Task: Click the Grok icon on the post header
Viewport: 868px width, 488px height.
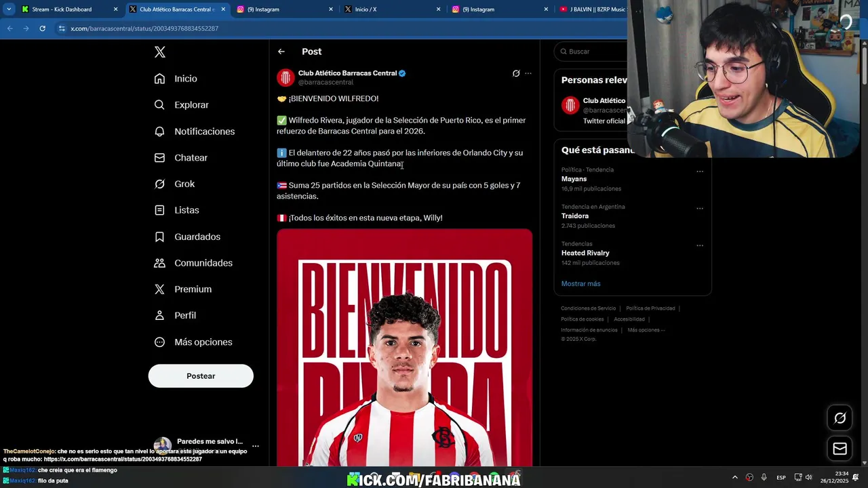Action: 516,73
